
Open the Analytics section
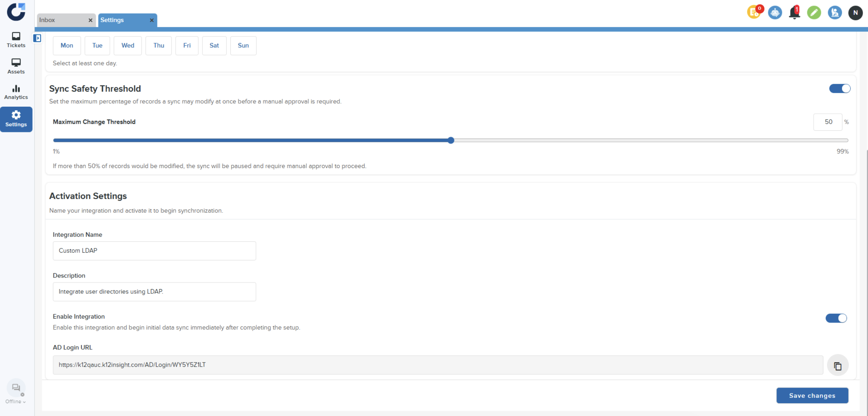click(16, 92)
